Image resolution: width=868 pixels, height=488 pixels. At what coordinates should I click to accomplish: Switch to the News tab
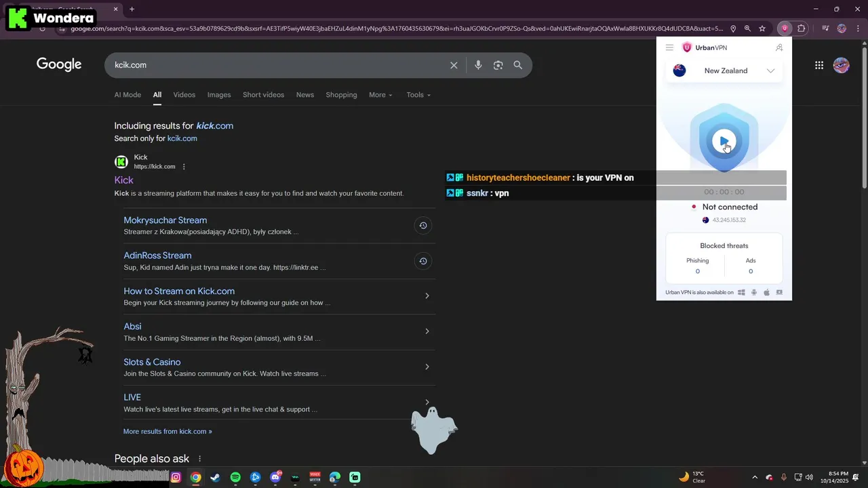coord(305,95)
